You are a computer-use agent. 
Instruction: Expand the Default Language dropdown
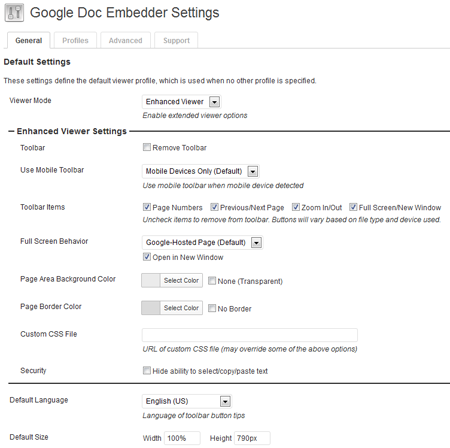[225, 401]
